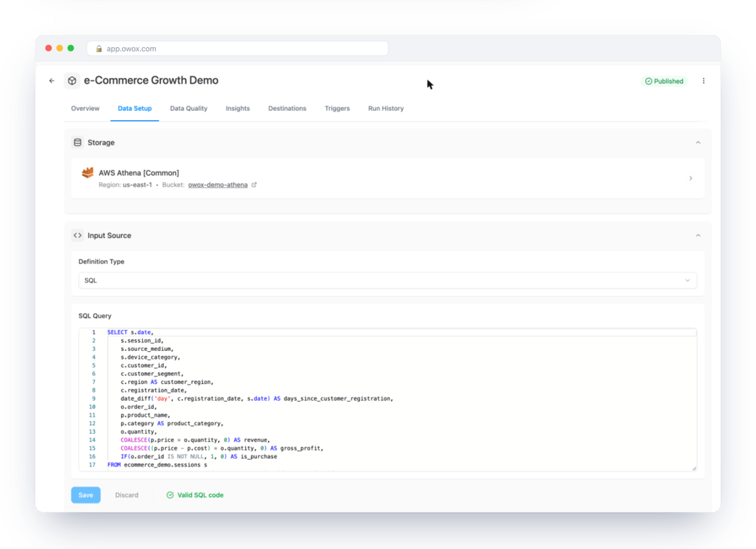Click the date_diff line 9 in editor

click(257, 399)
